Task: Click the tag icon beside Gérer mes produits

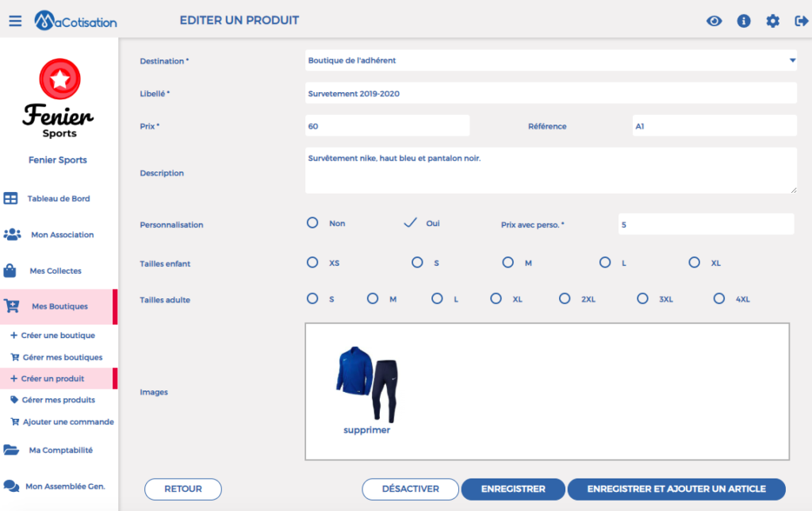Action: (x=14, y=400)
